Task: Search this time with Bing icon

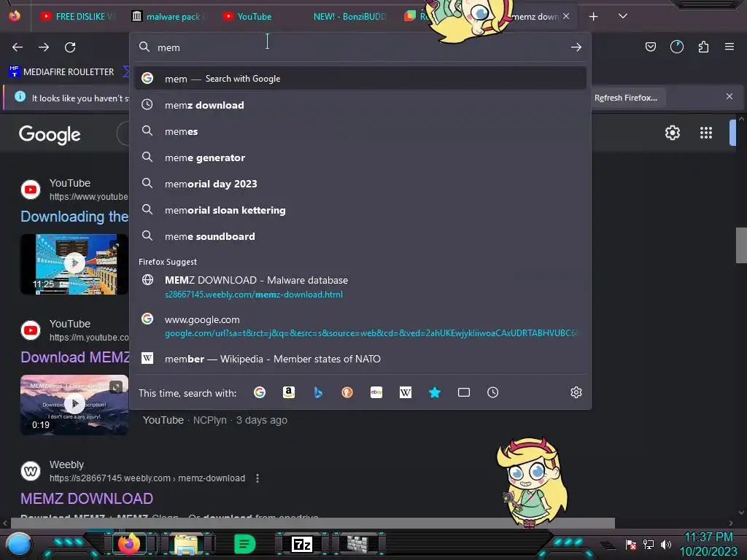Action: pyautogui.click(x=318, y=392)
